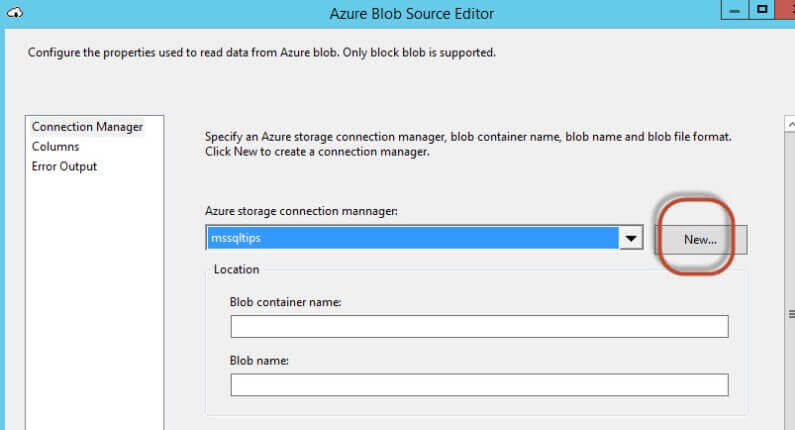Focus the Blob container name field
The height and width of the screenshot is (430, 795).
(479, 327)
